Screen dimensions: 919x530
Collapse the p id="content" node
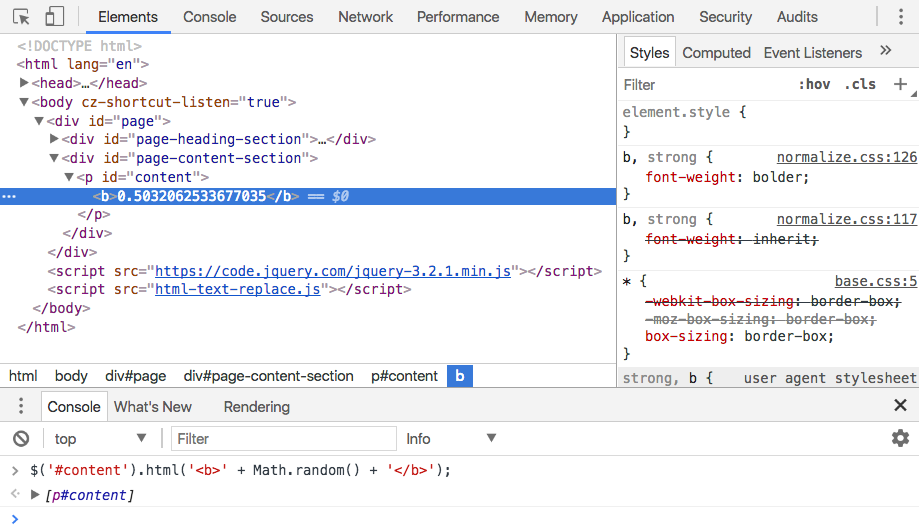coord(69,177)
